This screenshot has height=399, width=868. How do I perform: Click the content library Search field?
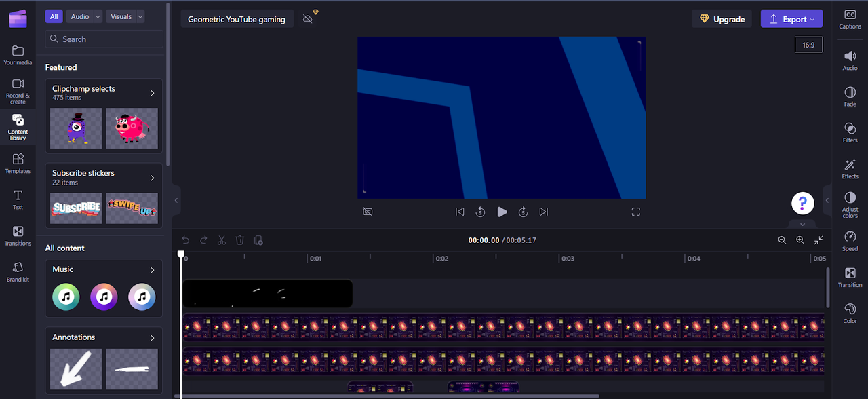tap(104, 39)
